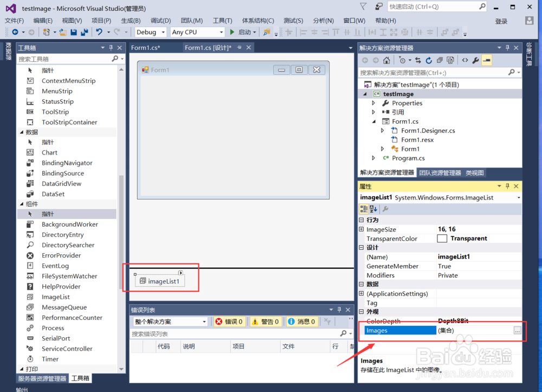The image size is (542, 392).
Task: Click the TransparentColor swatch
Action: [x=442, y=239]
